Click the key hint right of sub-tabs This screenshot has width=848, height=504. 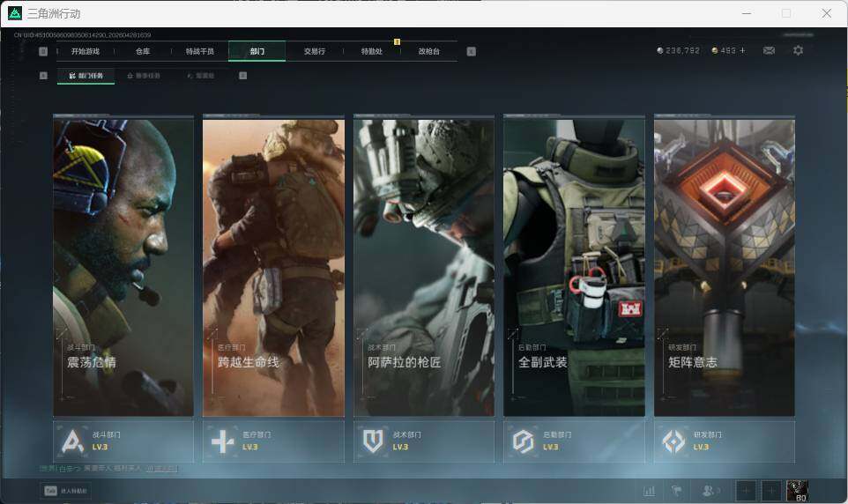(242, 76)
